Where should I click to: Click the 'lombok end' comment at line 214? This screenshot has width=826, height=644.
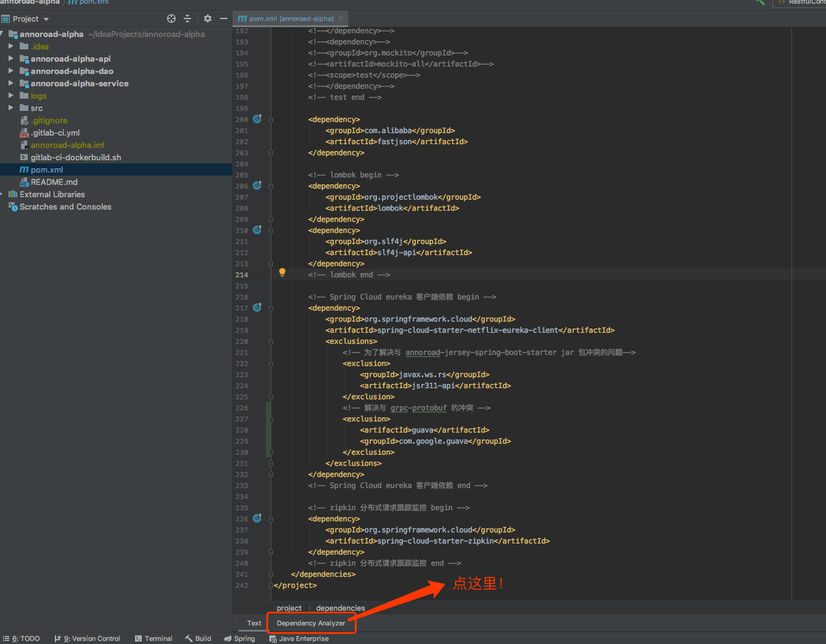(x=349, y=275)
